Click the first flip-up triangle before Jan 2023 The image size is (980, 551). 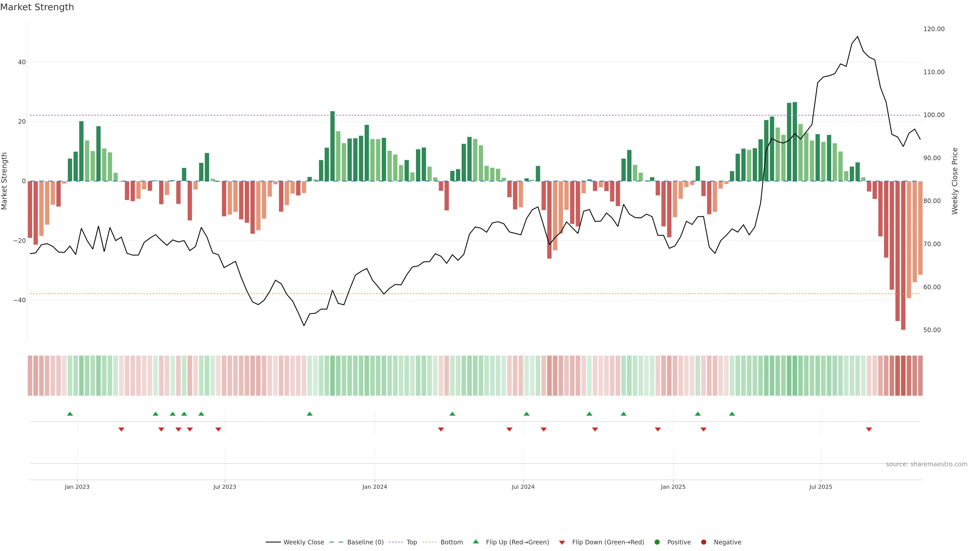click(x=70, y=414)
